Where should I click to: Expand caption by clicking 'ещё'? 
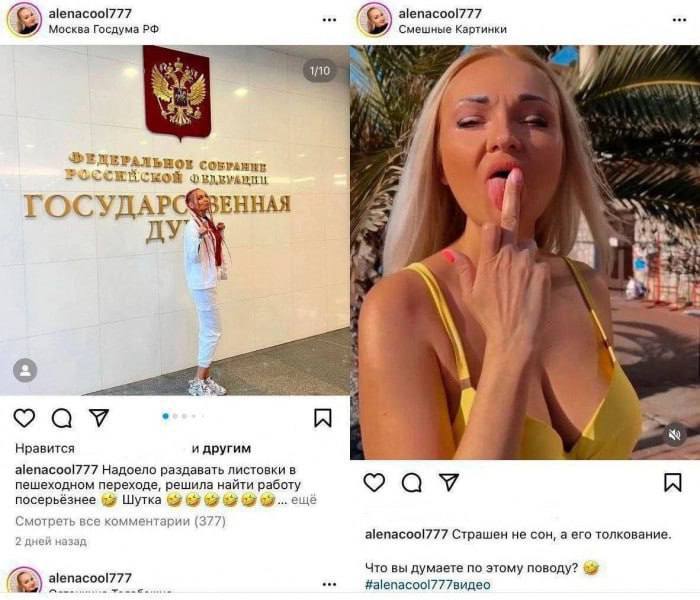304,500
